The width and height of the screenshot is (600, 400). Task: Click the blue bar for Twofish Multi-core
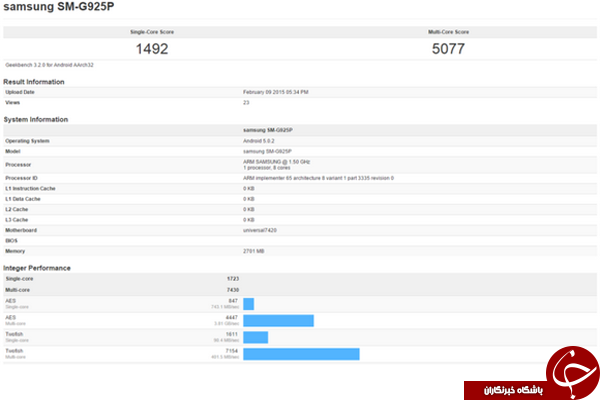(301, 354)
